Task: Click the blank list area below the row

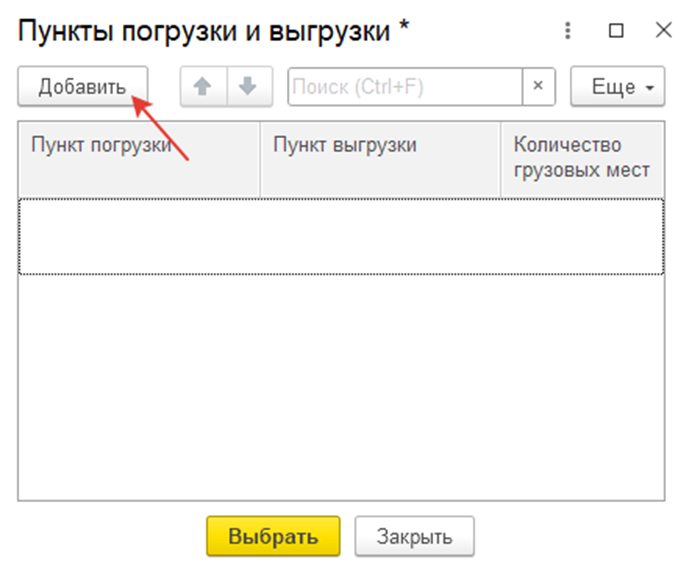Action: pos(341,387)
